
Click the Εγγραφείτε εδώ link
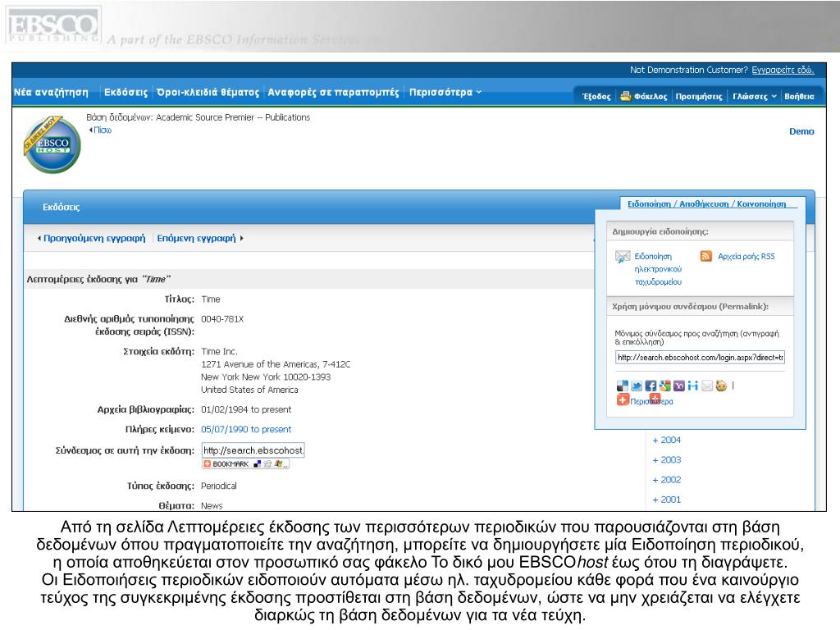click(x=783, y=71)
